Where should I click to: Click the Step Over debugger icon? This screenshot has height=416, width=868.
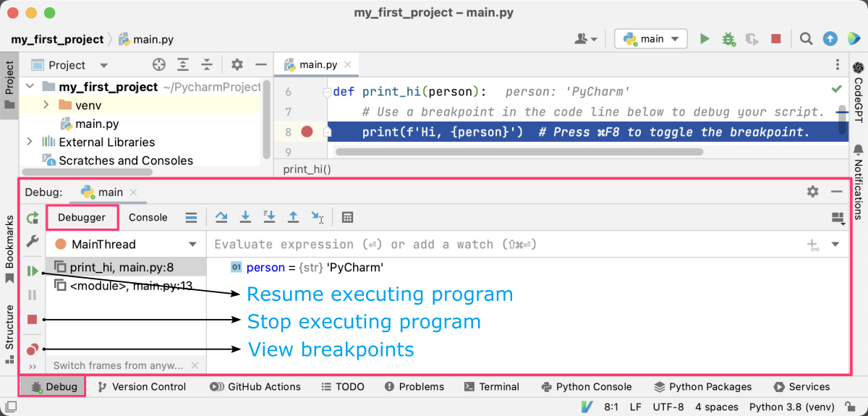coord(222,217)
